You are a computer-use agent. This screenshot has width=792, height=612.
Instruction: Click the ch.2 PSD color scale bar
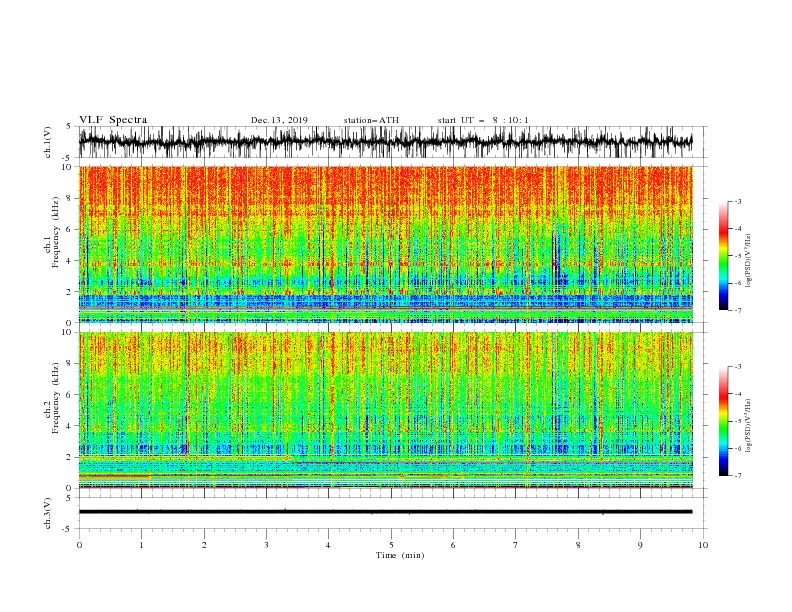pyautogui.click(x=724, y=421)
